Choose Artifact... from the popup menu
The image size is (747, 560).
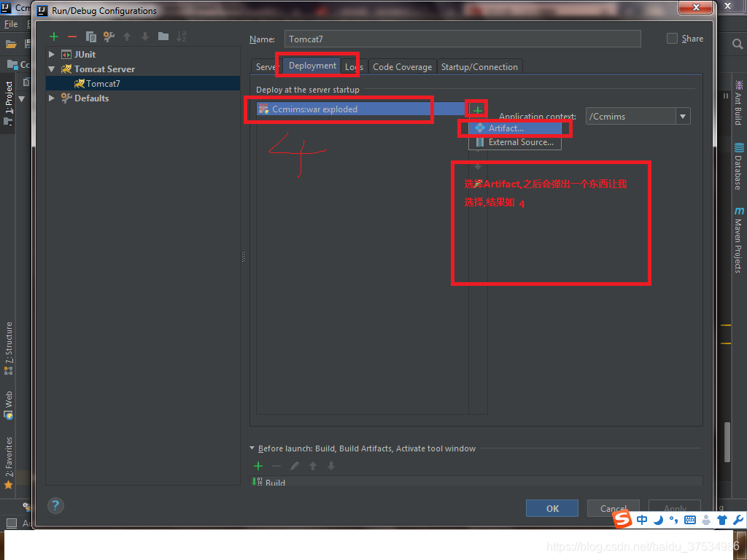(x=514, y=128)
